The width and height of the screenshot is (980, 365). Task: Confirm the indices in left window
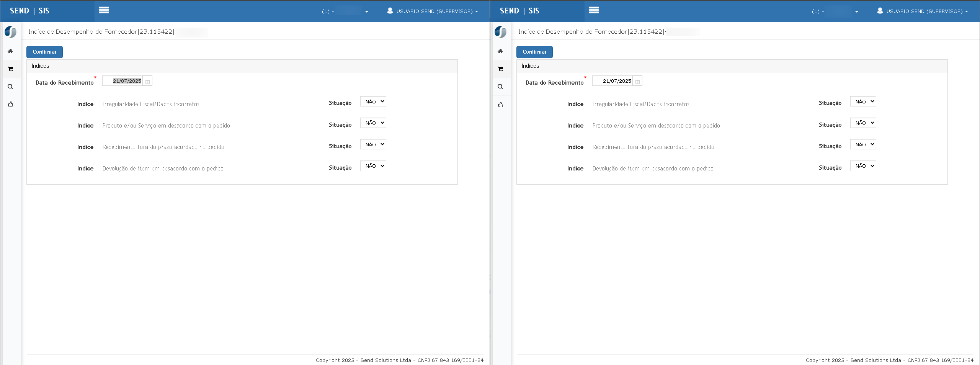44,52
